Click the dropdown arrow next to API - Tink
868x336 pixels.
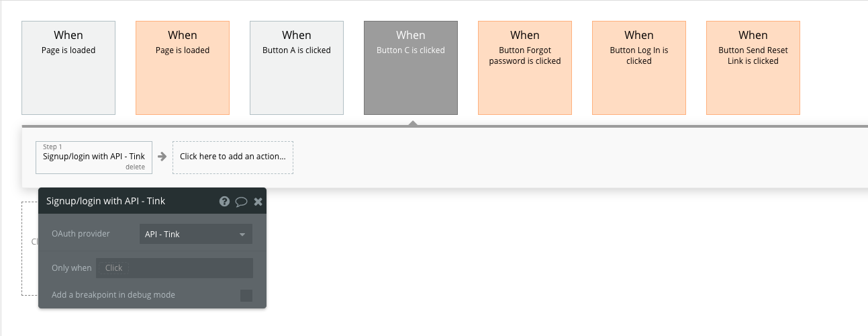pos(242,235)
